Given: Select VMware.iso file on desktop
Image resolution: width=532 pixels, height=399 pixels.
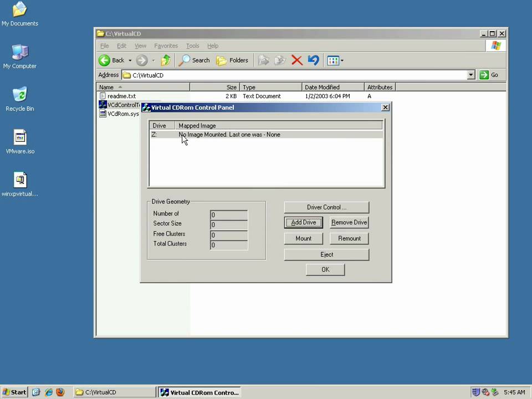Looking at the screenshot, I should coord(20,142).
